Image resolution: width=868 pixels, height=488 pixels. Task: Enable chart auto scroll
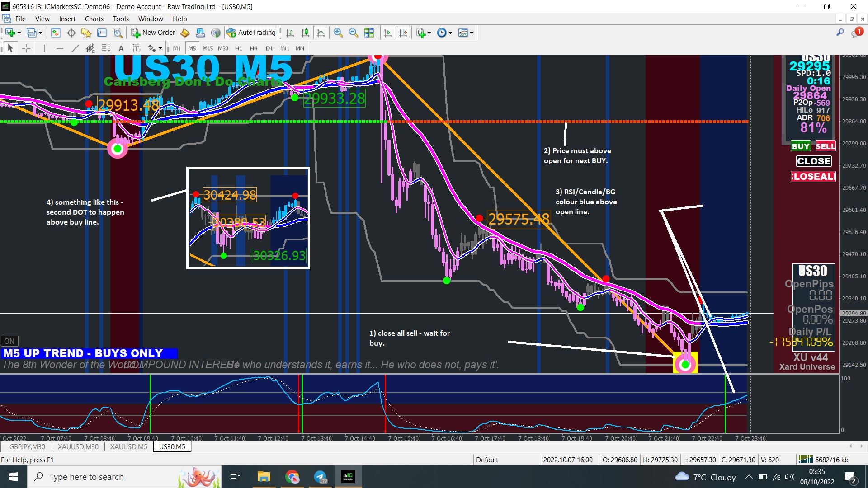click(387, 33)
